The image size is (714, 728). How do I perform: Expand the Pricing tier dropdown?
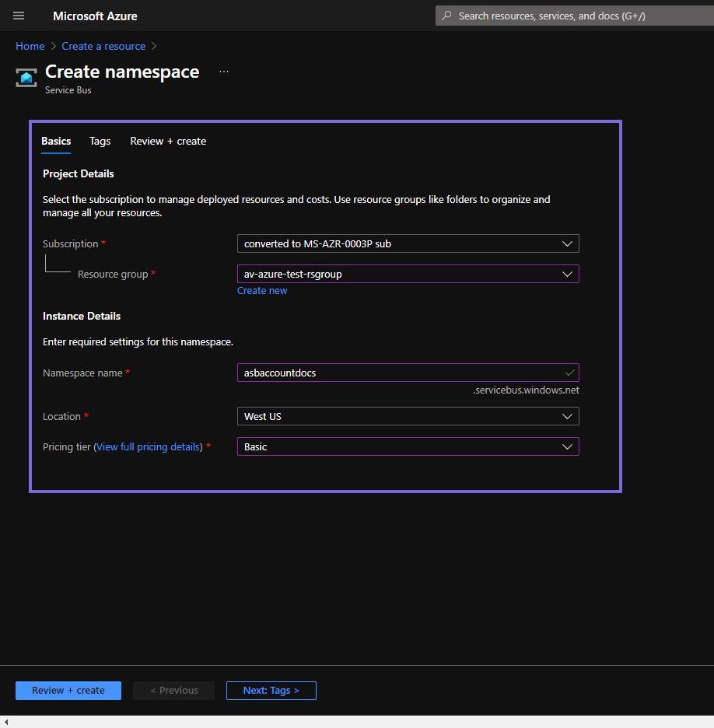click(408, 446)
